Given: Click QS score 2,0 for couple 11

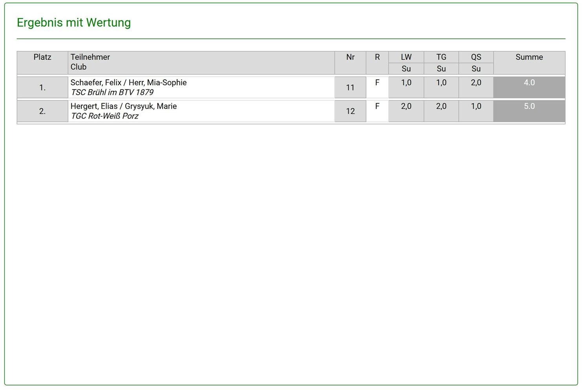Looking at the screenshot, I should [476, 83].
